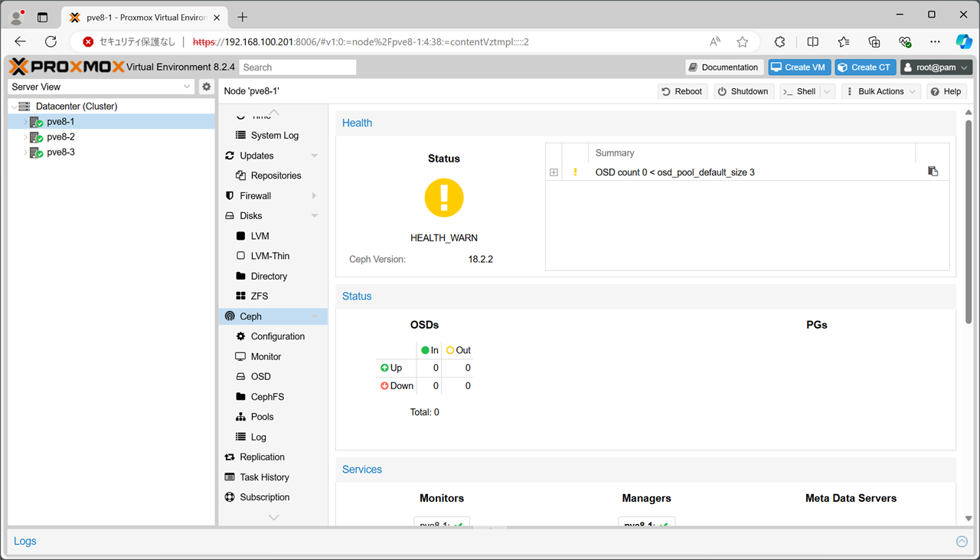Screen dimensions: 980x560
Task: Click the top search input field
Action: click(298, 67)
